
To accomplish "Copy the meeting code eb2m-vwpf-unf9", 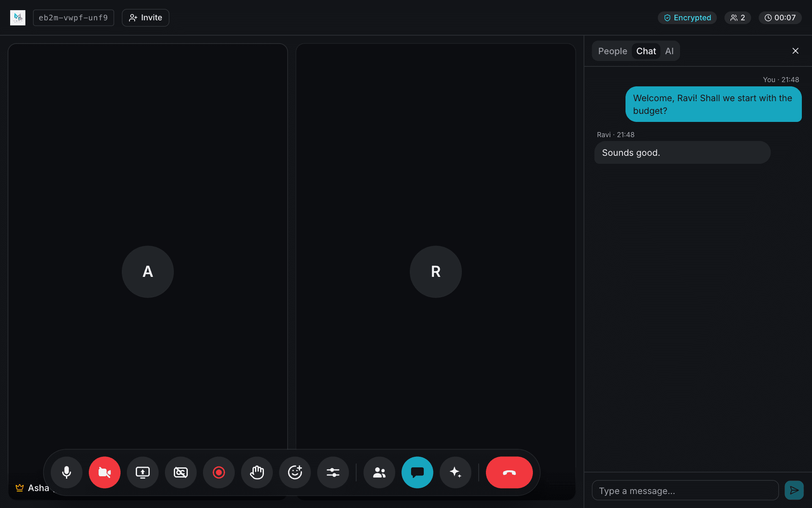I will pos(73,18).
